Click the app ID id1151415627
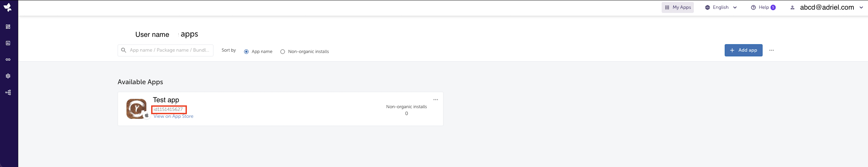Viewport: 868px width, 167px height. coord(168,109)
